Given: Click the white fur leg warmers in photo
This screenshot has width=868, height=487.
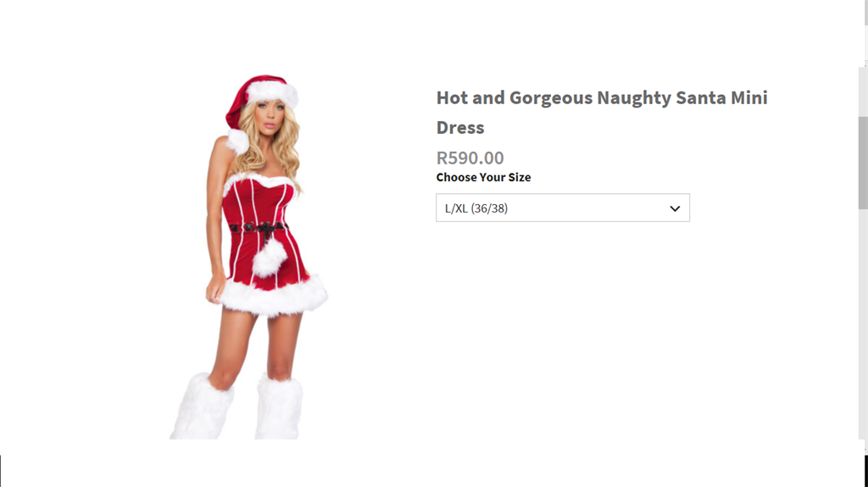Looking at the screenshot, I should (238, 407).
